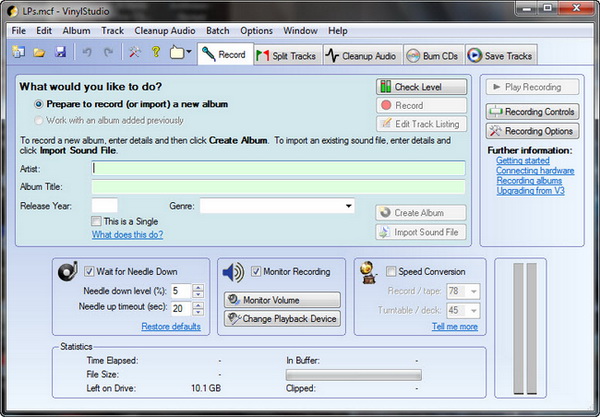Check the This is a Single checkbox
The width and height of the screenshot is (600, 417).
pos(96,221)
